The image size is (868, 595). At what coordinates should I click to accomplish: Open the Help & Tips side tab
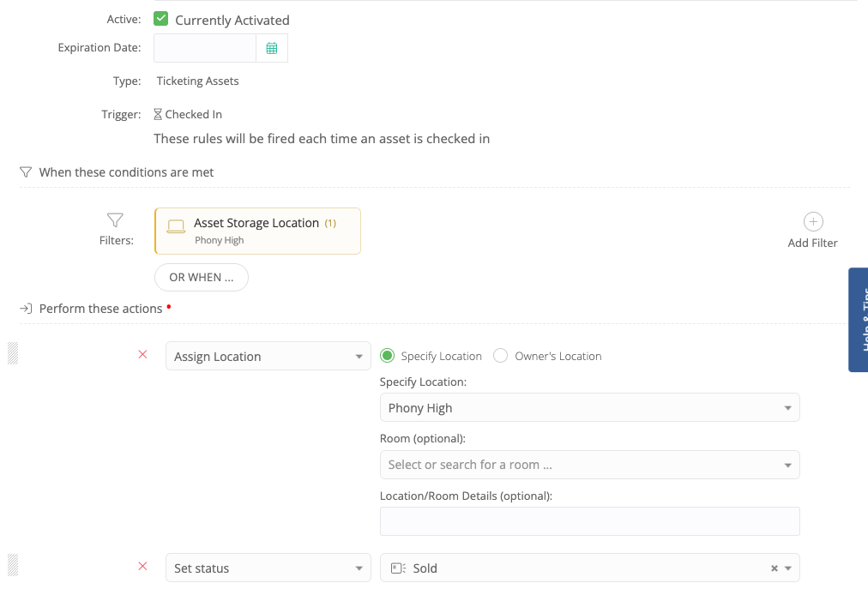click(859, 320)
